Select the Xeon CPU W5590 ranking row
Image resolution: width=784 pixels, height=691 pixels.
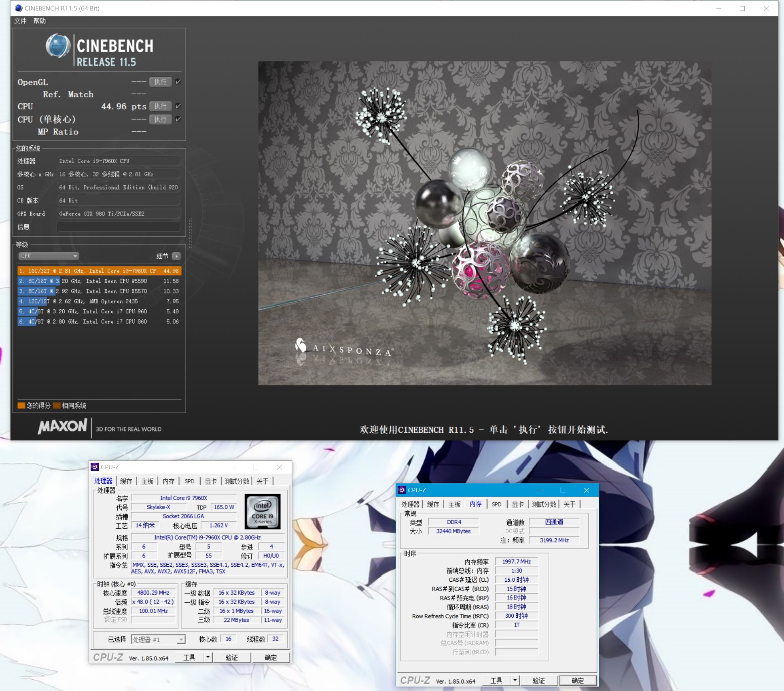pos(99,281)
